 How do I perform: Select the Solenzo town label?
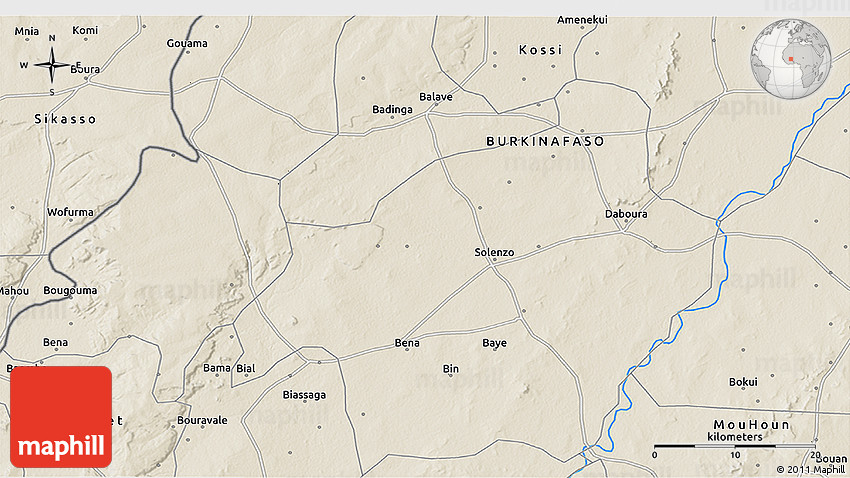[x=494, y=253]
